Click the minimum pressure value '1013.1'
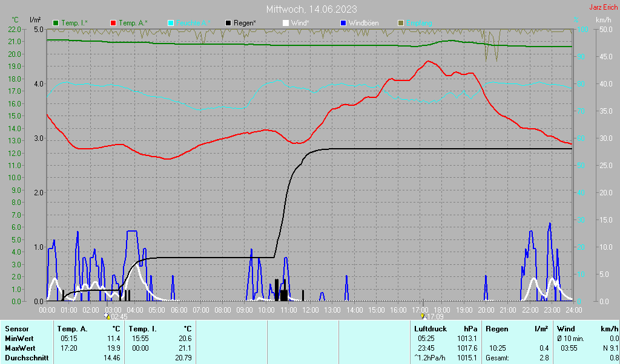The height and width of the screenshot is (364, 620). pyautogui.click(x=467, y=339)
